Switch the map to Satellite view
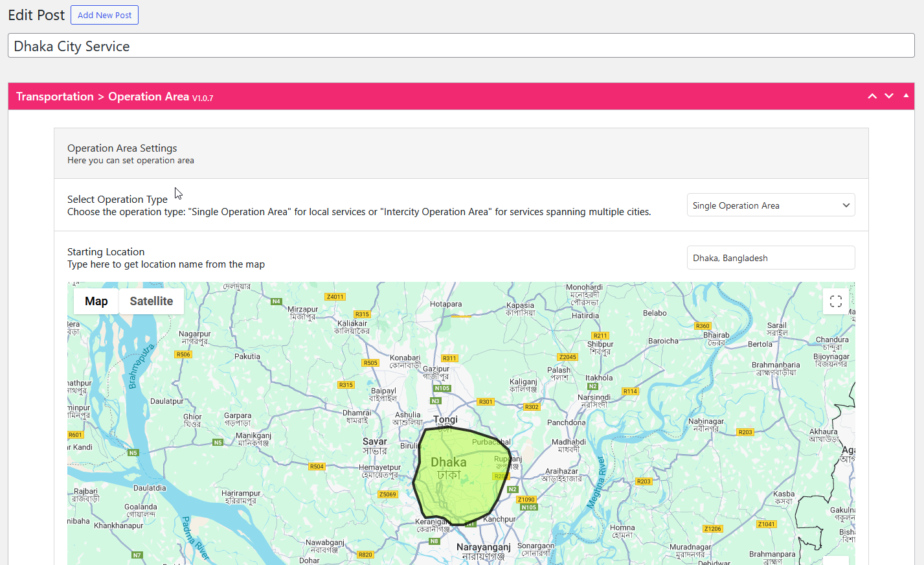 [151, 301]
